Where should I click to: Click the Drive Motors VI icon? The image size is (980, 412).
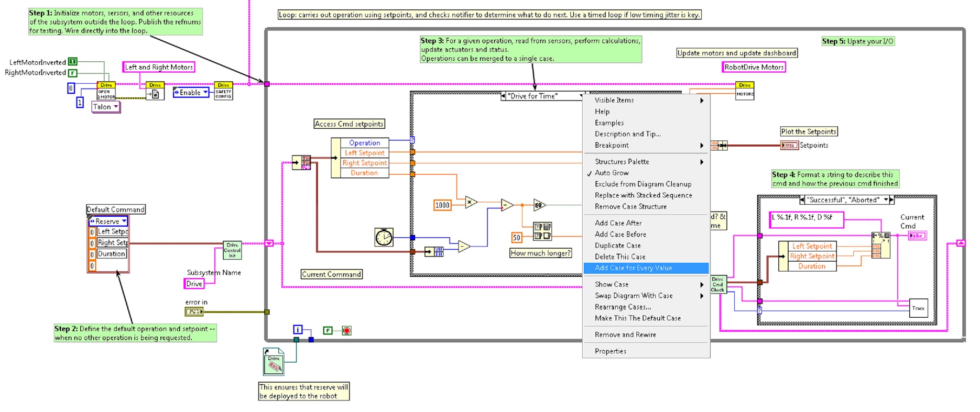[745, 91]
